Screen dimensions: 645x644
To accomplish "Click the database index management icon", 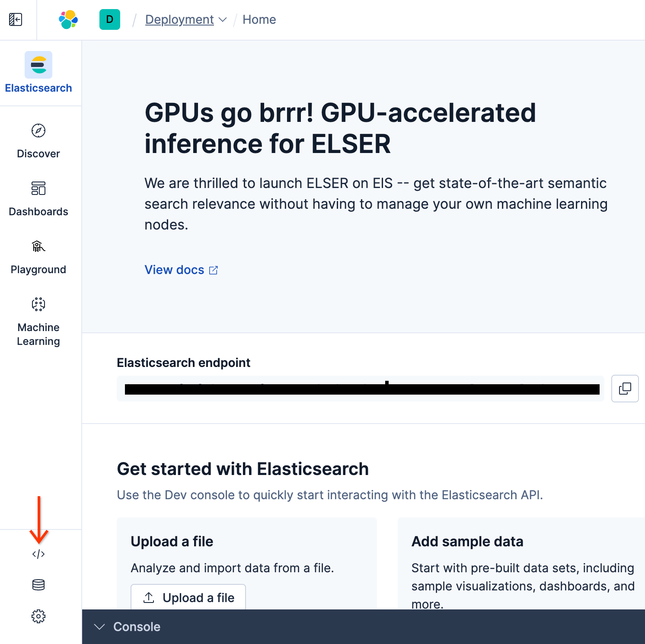I will (x=38, y=585).
